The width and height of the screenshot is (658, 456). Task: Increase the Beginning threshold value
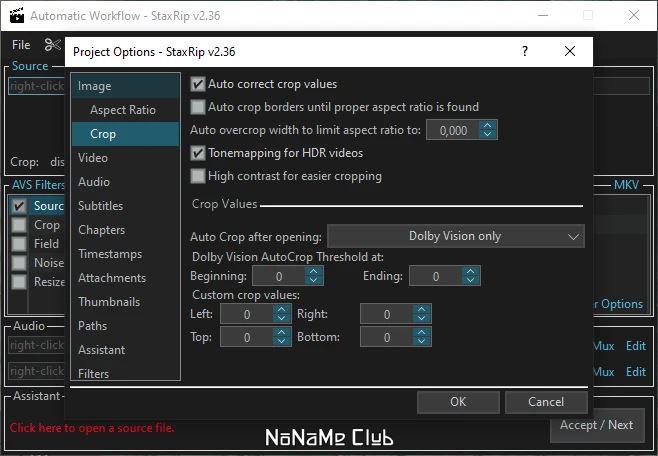[x=313, y=271]
